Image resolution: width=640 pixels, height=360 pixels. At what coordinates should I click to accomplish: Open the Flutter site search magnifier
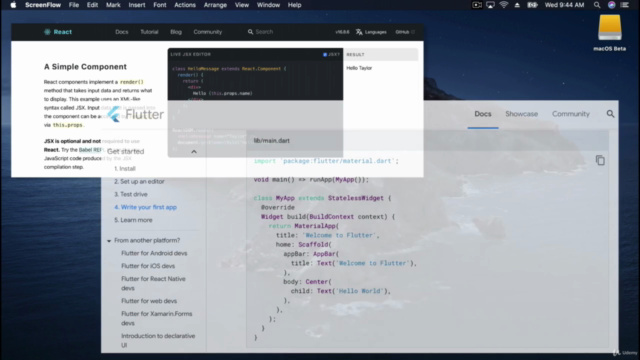pyautogui.click(x=610, y=114)
